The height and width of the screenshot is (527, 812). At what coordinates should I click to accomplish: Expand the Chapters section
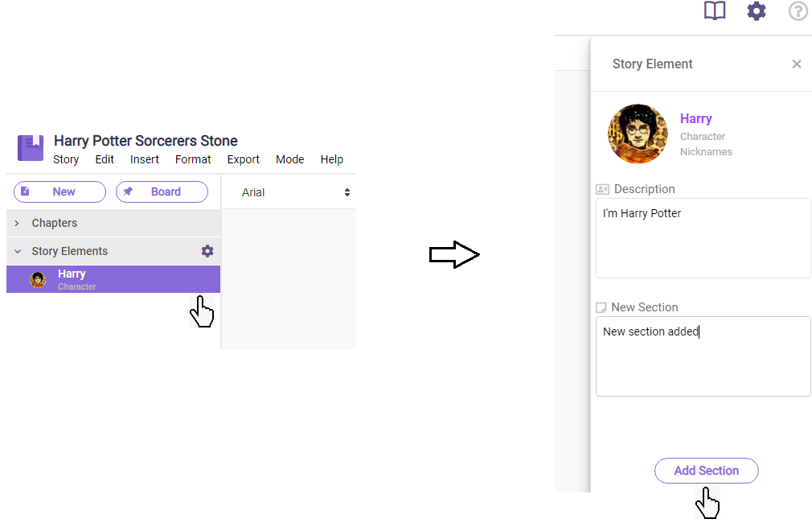coord(17,223)
